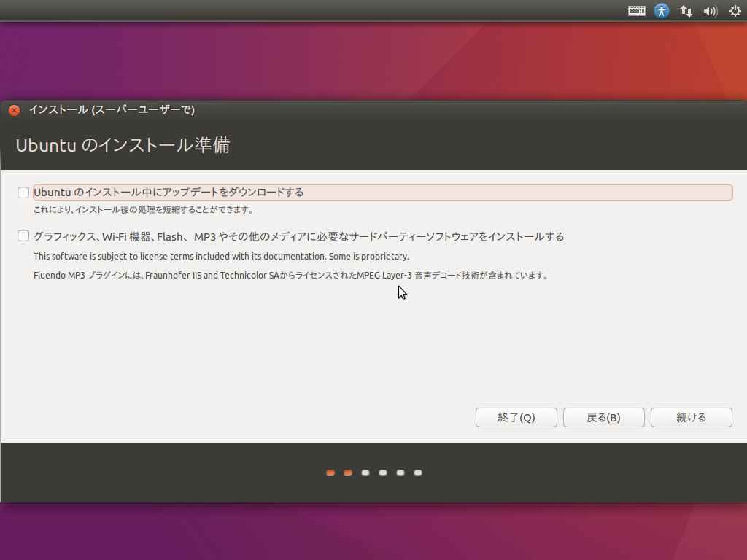Click the 続ける continue button
Screen dimensions: 747x560
[692, 418]
